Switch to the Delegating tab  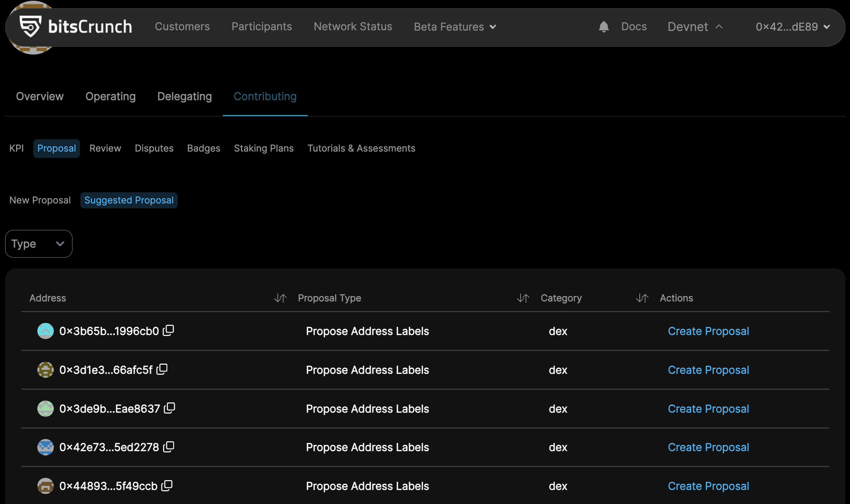coord(184,96)
